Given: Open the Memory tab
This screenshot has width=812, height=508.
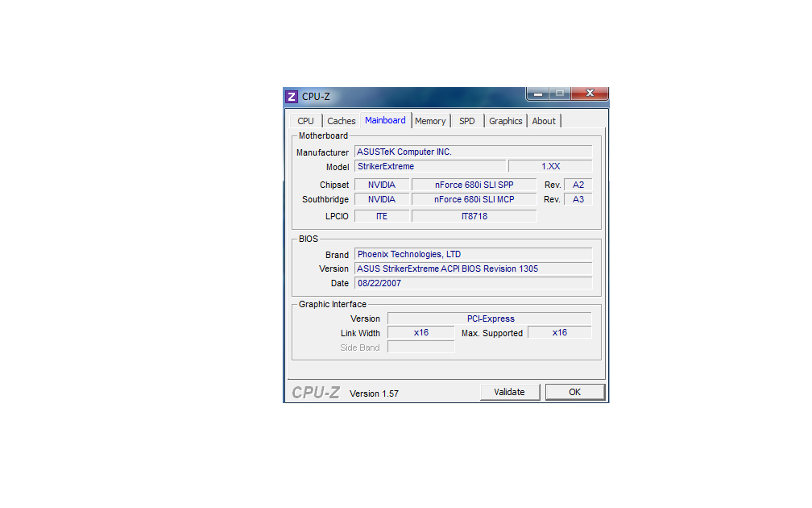Looking at the screenshot, I should 430,121.
